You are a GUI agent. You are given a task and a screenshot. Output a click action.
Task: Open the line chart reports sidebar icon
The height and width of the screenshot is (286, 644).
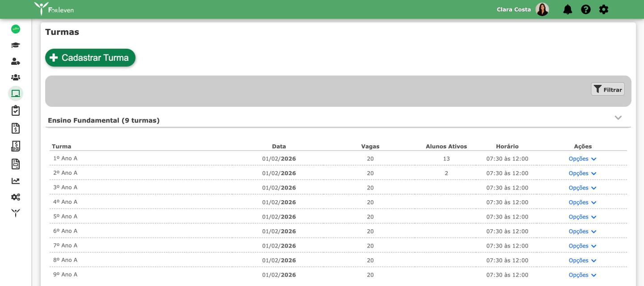tap(16, 181)
